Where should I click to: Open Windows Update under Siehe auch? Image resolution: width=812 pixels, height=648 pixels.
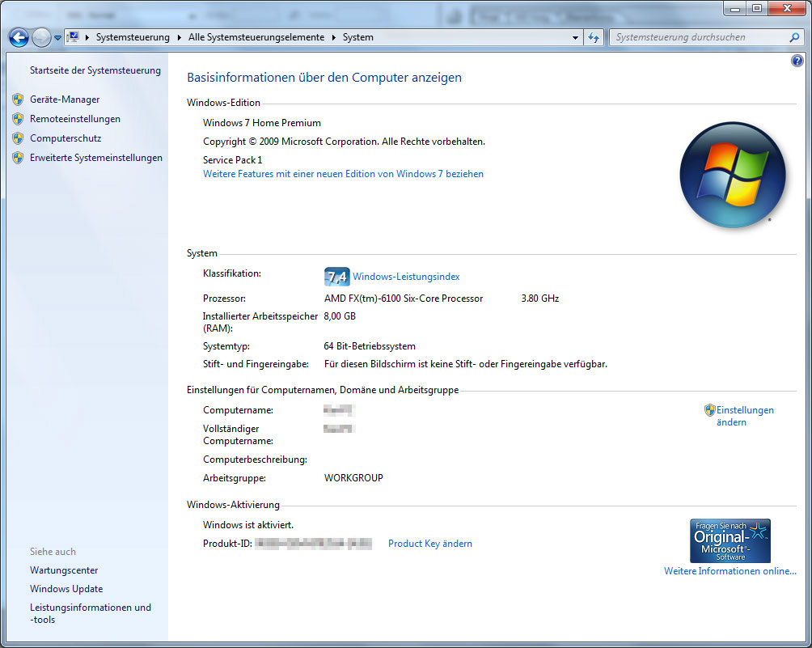click(x=66, y=589)
